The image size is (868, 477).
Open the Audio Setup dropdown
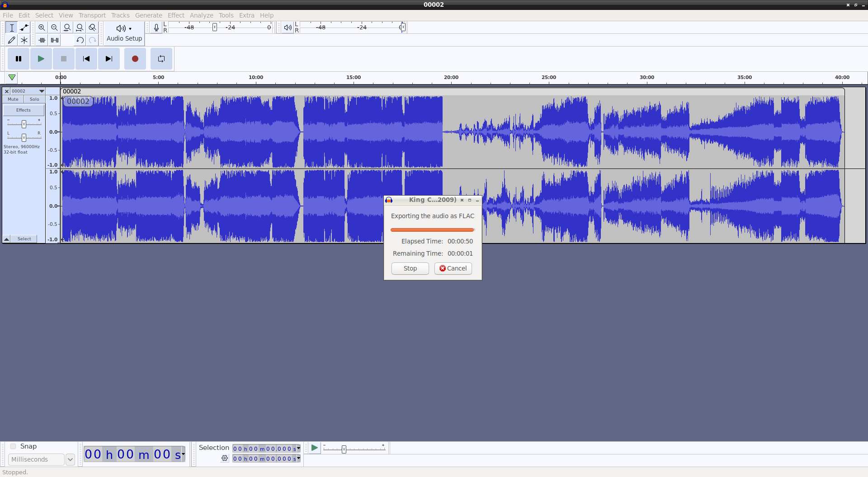[124, 33]
